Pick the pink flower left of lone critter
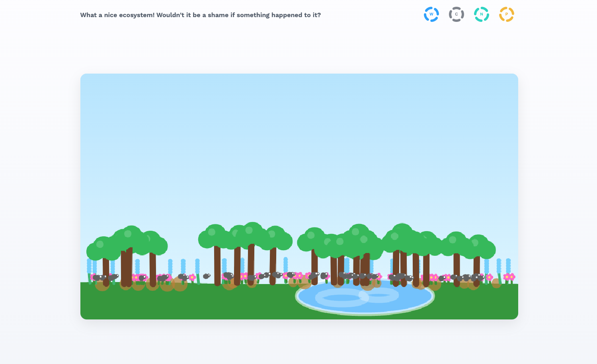This screenshot has width=597, height=364. tap(192, 277)
